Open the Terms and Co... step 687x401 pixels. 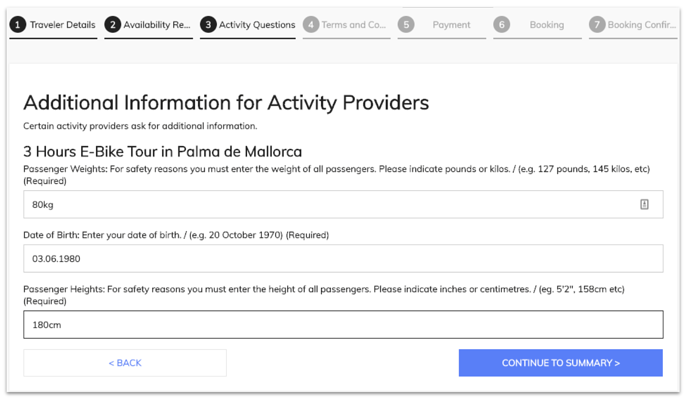click(354, 25)
